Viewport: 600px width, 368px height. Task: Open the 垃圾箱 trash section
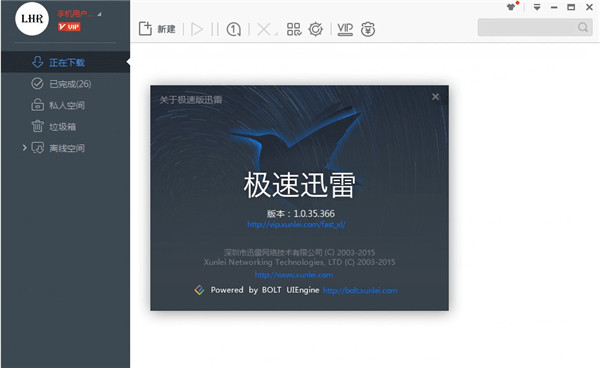[65, 126]
